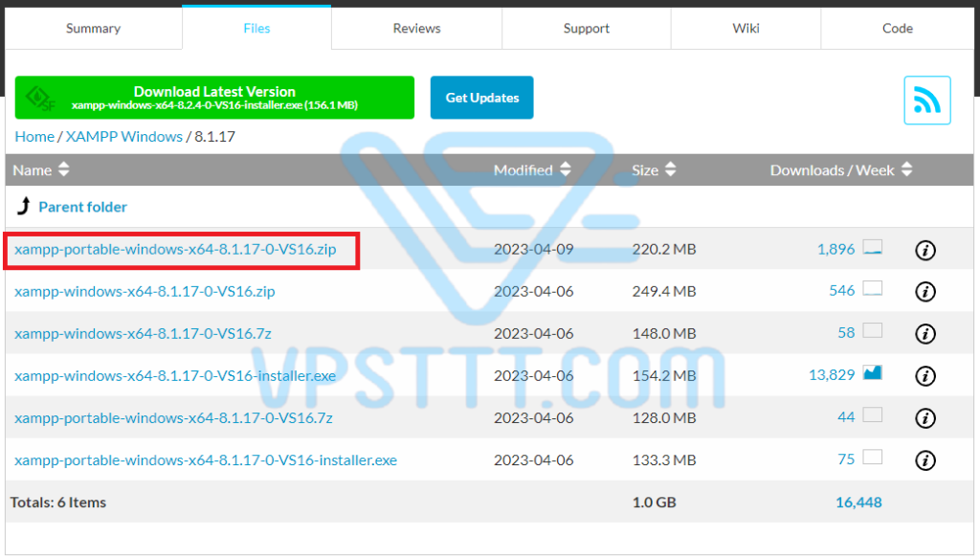Go to the Wiki tab

(x=746, y=28)
